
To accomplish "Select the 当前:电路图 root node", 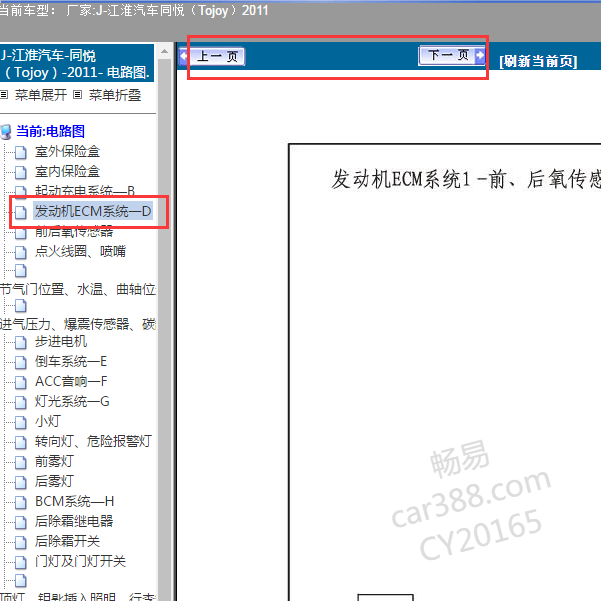I will pos(50,131).
